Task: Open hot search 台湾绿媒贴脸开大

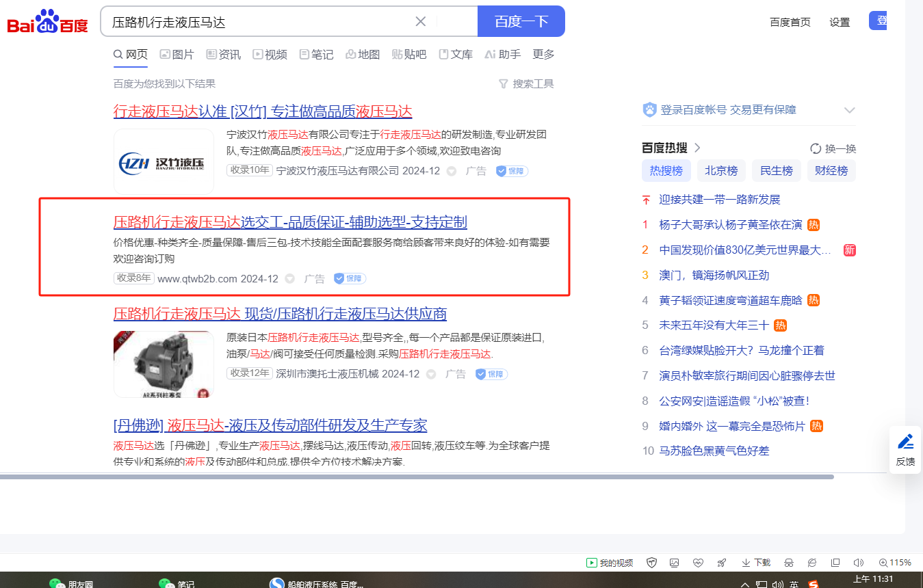Action: [x=742, y=351]
